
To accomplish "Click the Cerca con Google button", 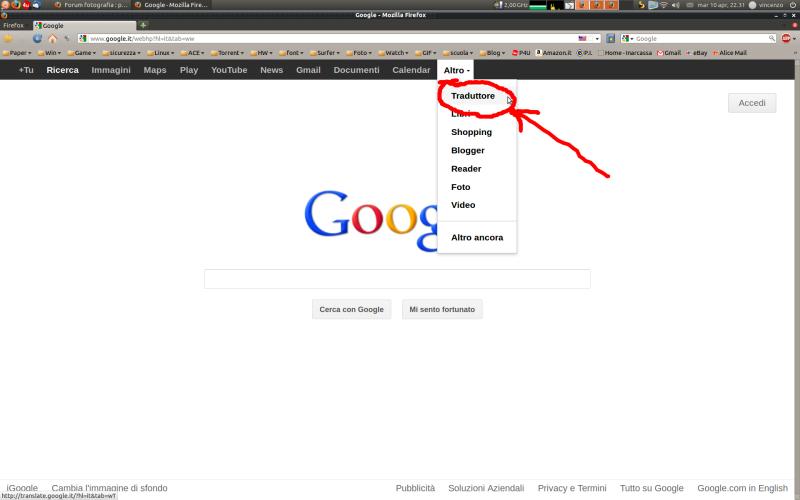I will pos(351,310).
